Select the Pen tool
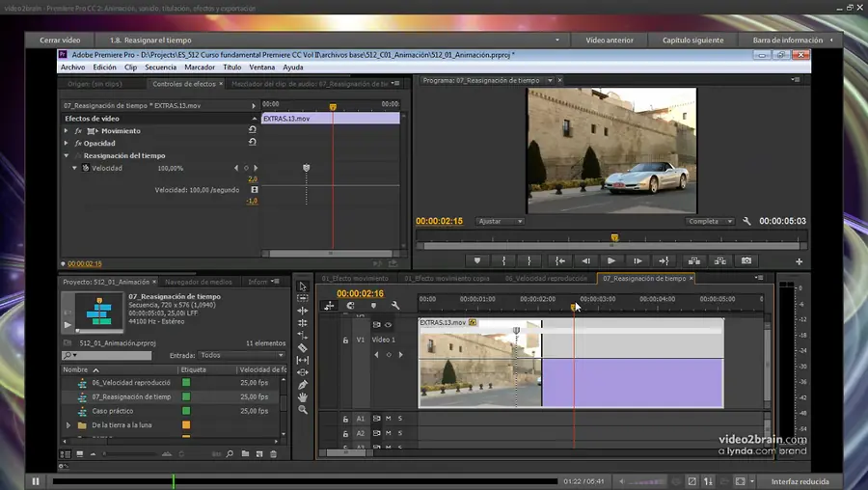This screenshot has width=868, height=490. (302, 385)
